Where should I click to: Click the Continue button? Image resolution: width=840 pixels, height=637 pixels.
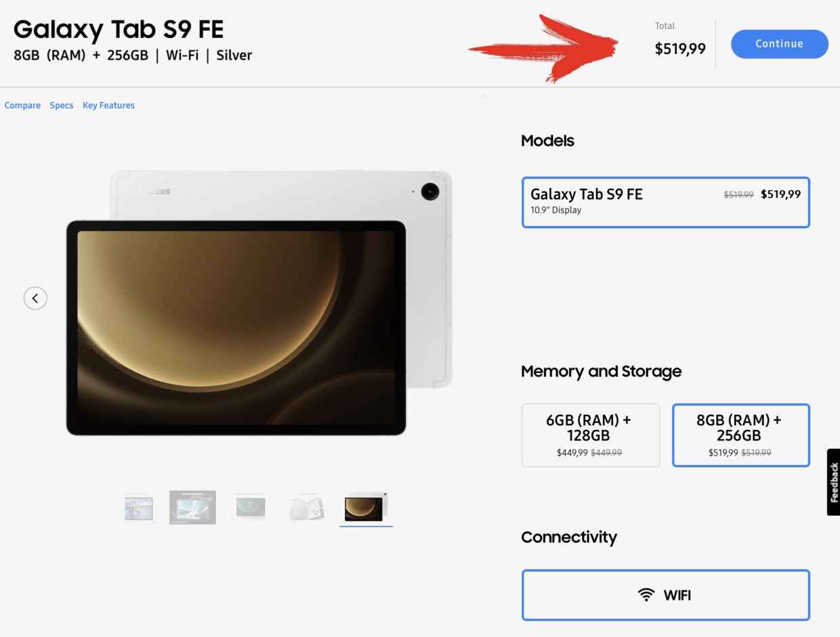(779, 44)
